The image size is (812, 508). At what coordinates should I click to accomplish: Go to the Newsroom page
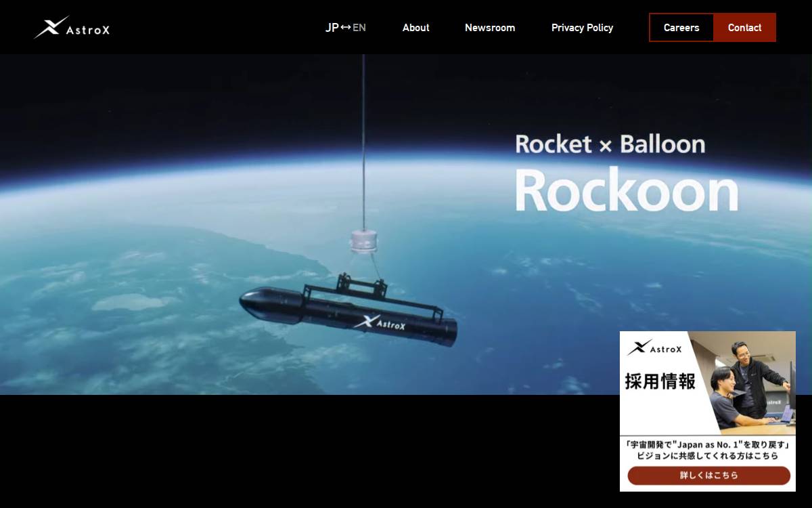pyautogui.click(x=490, y=28)
